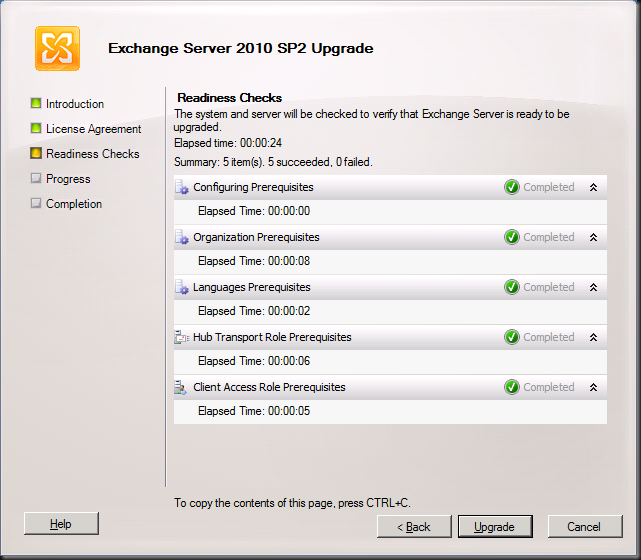Click 'Elapsed Time: 00:00:06' text
The width and height of the screenshot is (641, 560).
click(254, 361)
